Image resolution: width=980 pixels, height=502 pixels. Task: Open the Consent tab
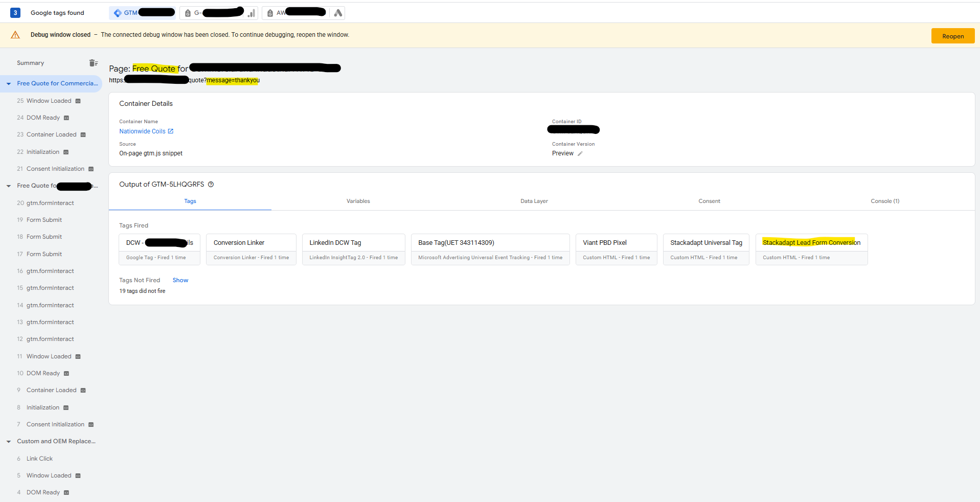coord(709,201)
